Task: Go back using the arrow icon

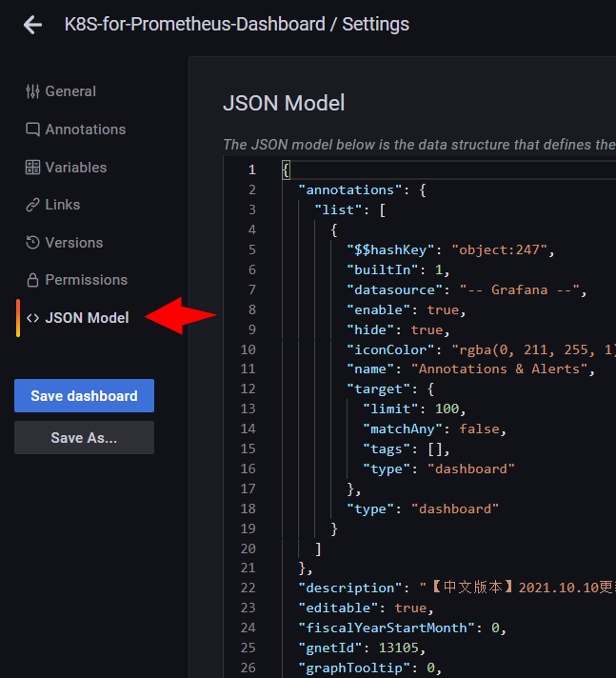Action: [x=33, y=24]
